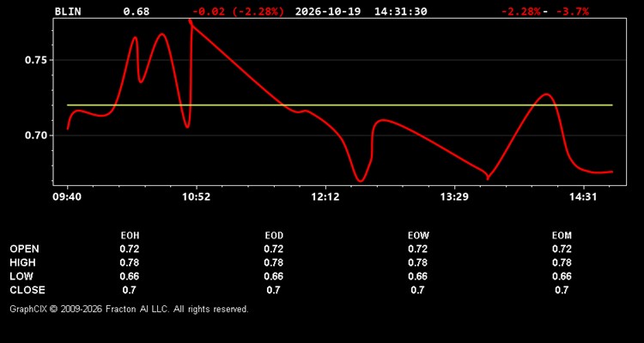
Task: Click the 10:52 time axis label
Action: pos(196,197)
